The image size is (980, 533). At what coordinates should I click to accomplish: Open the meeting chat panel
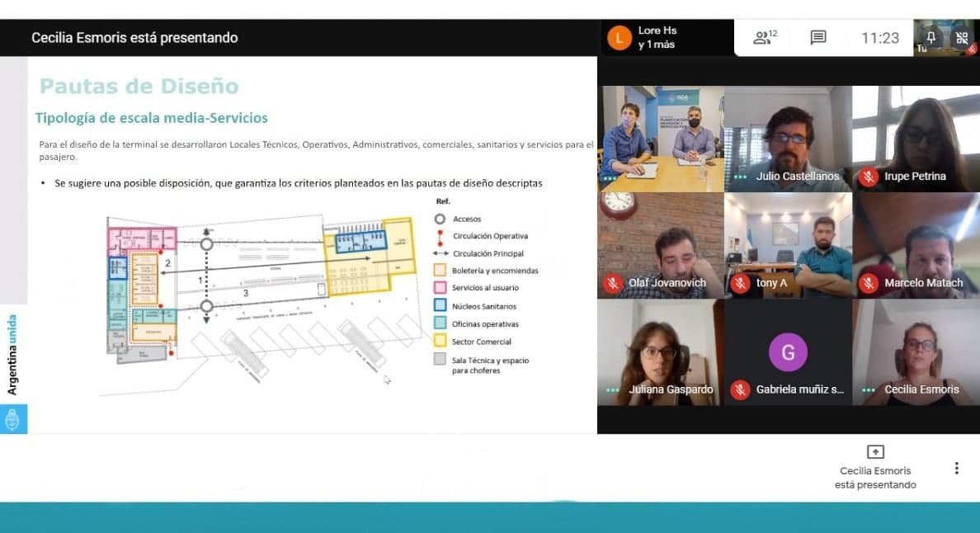click(x=817, y=37)
